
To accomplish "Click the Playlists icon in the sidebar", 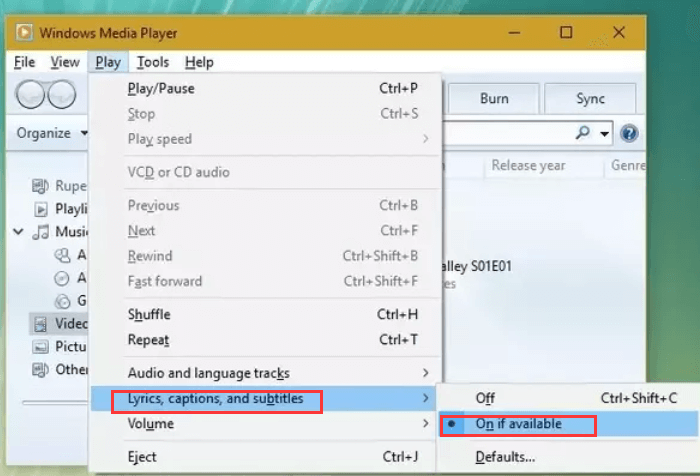I will point(41,209).
